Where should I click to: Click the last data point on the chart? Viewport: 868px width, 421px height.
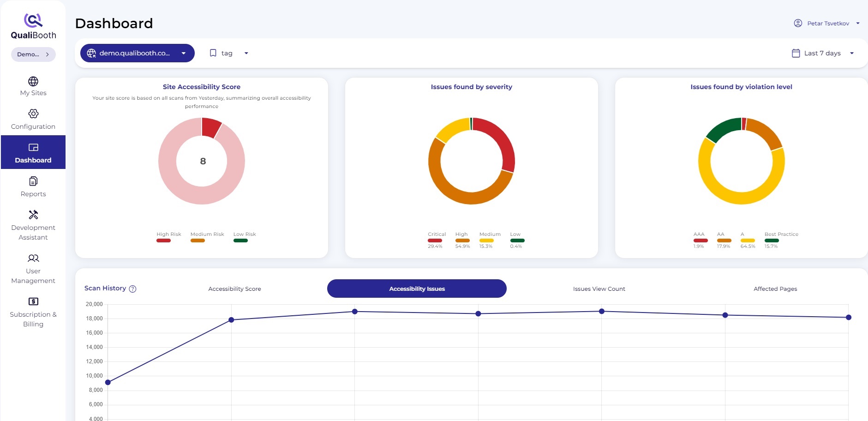pyautogui.click(x=848, y=317)
